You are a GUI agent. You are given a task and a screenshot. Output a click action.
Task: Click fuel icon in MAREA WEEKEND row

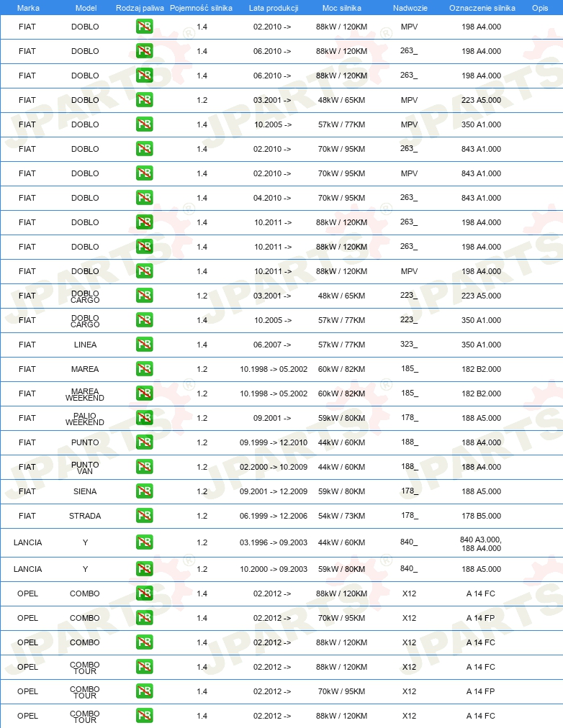145,393
